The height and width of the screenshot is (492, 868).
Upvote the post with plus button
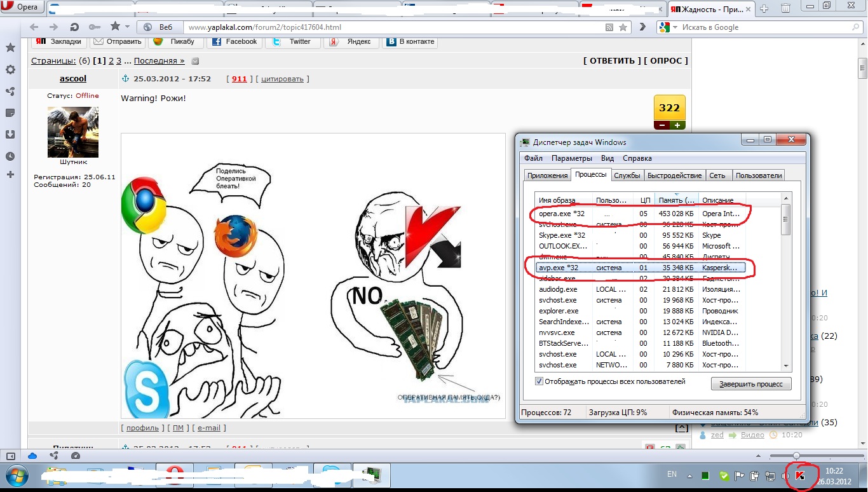(x=678, y=125)
